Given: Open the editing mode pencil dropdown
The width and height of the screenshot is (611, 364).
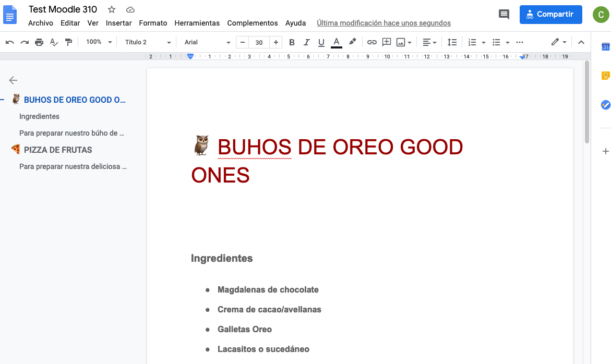Looking at the screenshot, I should click(559, 42).
